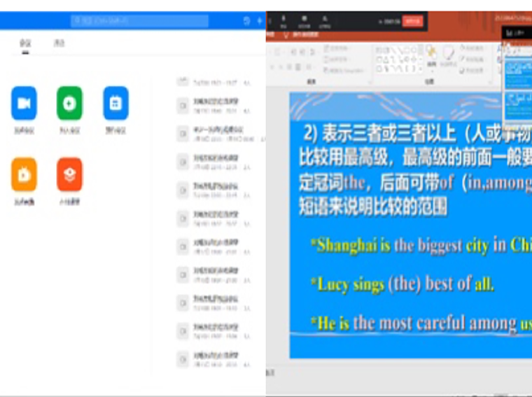Viewport: 532px width, 397px height.
Task: Click the plus icon in the blue header
Action: tap(259, 21)
